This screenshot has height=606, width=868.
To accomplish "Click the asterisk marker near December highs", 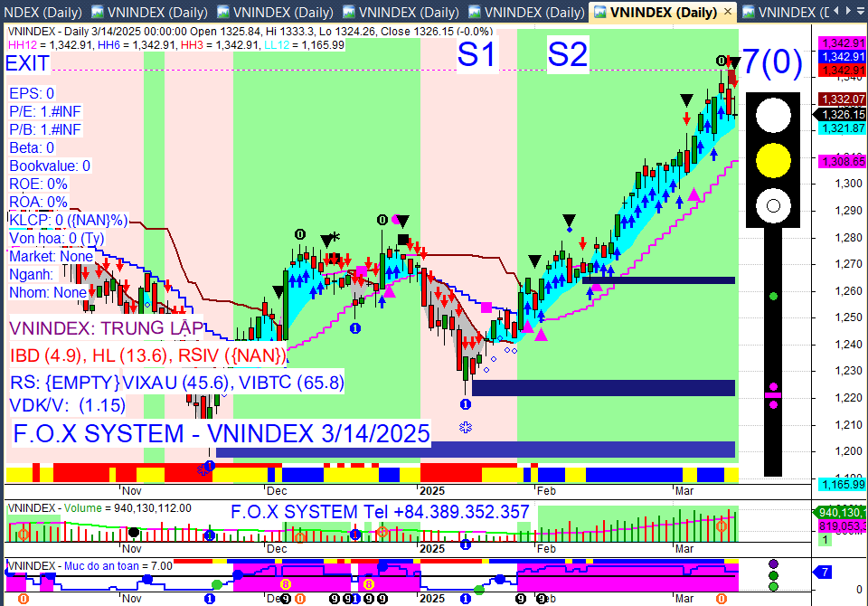I will tap(335, 237).
